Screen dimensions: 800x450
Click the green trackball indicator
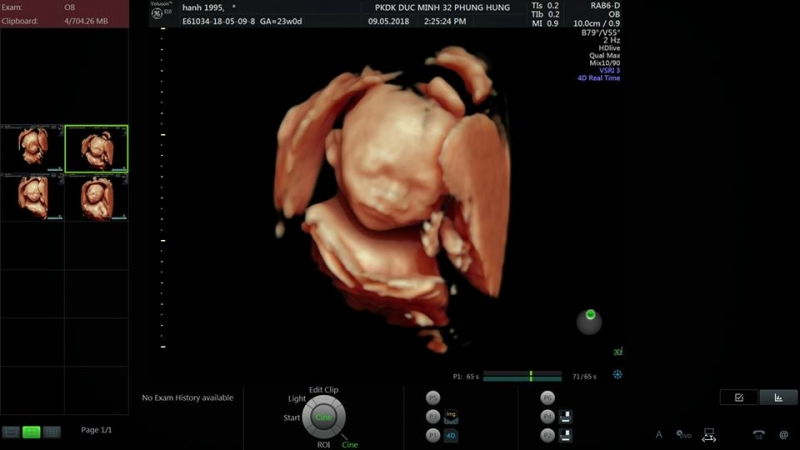tap(590, 316)
